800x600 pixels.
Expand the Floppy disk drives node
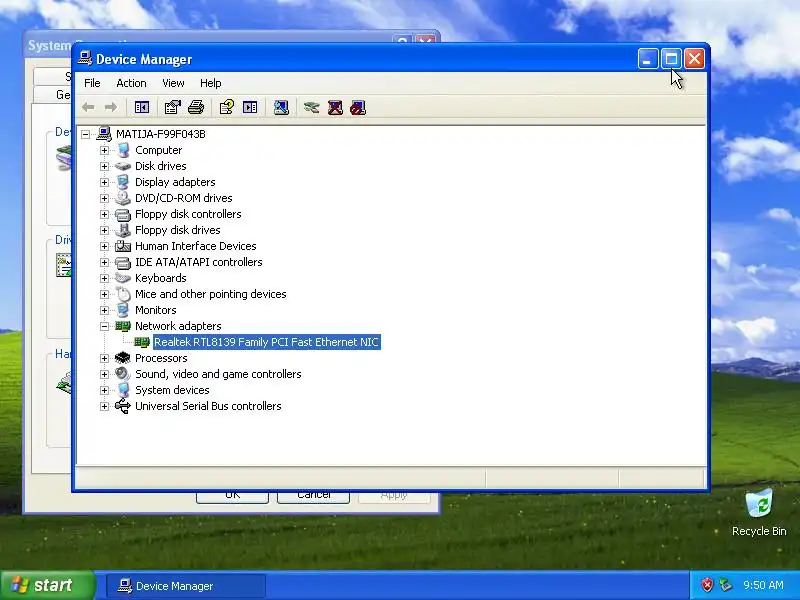coord(105,230)
